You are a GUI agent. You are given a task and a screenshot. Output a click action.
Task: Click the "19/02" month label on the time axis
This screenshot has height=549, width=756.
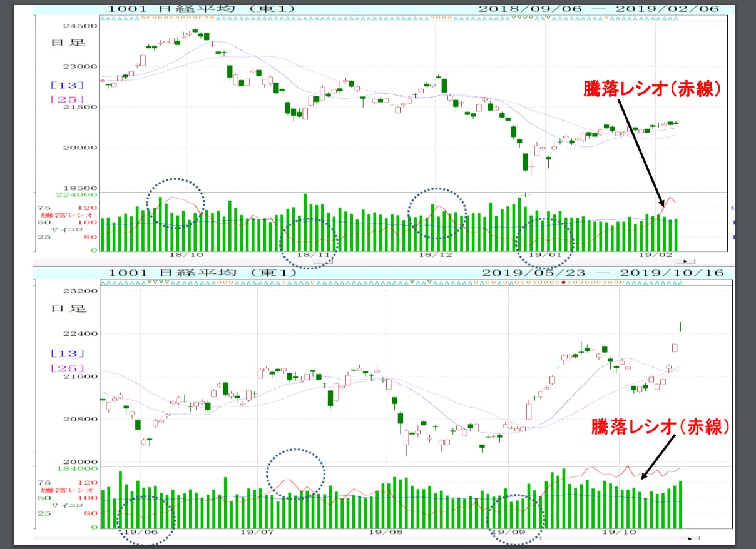coord(656,255)
